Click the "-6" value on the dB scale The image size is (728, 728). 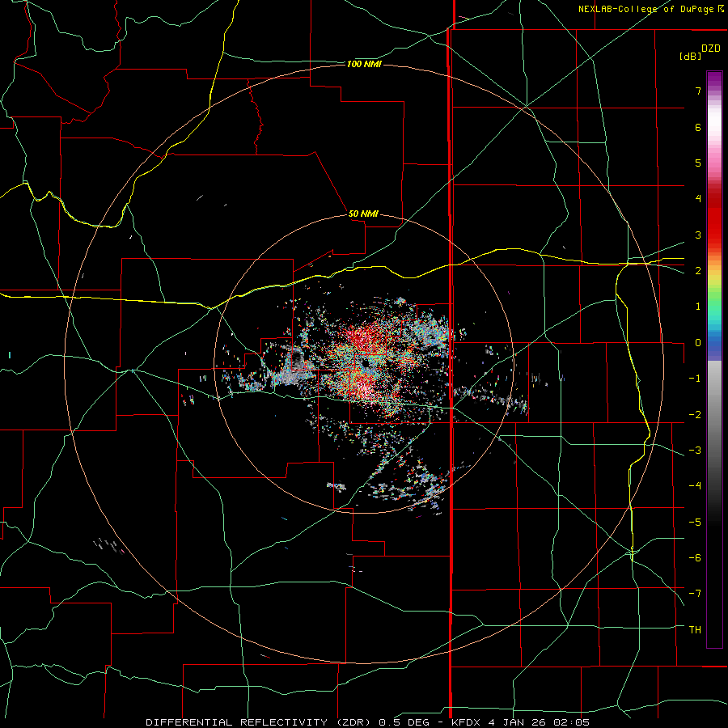(x=695, y=558)
